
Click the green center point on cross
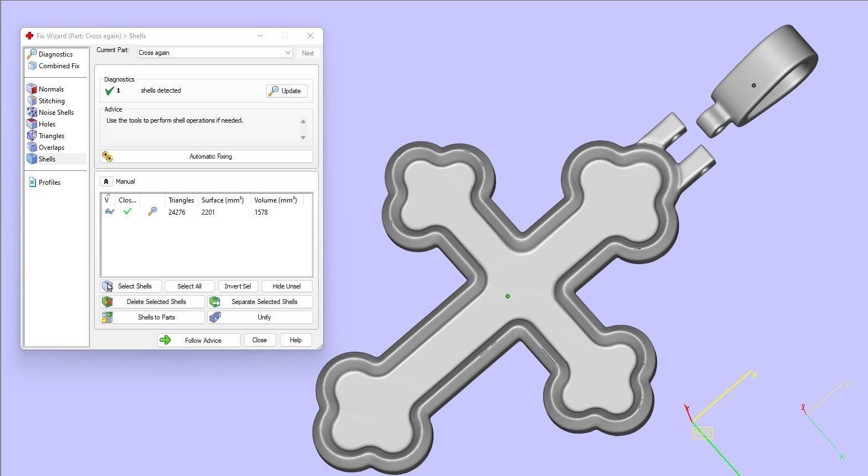click(x=508, y=296)
